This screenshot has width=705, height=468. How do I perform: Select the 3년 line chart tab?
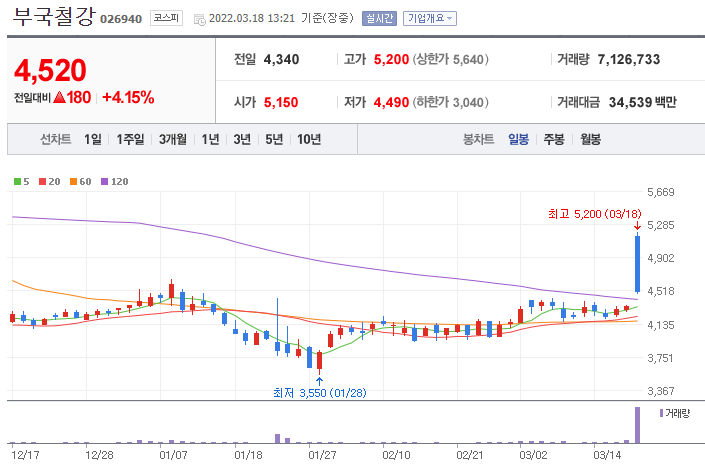[x=242, y=139]
